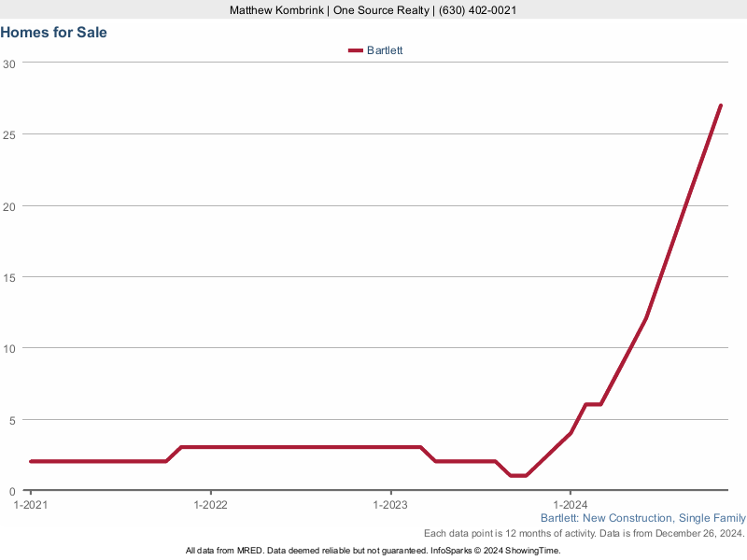Click the line's lowest dip in late 2023
Image resolution: width=747 pixels, height=560 pixels.
pyautogui.click(x=518, y=476)
